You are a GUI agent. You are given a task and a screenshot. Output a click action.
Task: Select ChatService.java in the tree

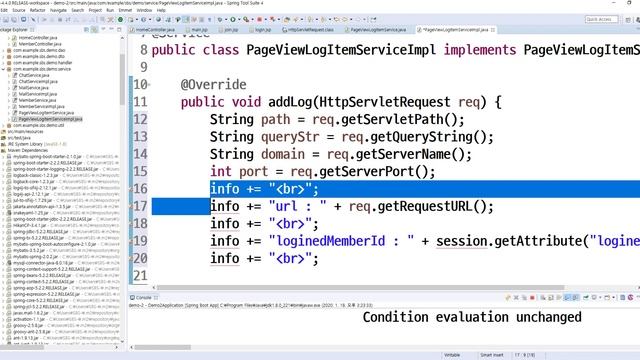tap(33, 75)
